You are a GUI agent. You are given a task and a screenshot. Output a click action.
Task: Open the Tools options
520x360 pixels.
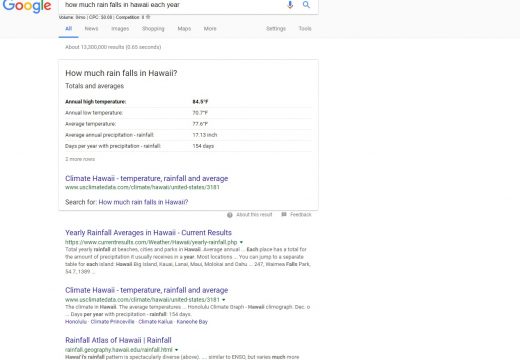(305, 29)
